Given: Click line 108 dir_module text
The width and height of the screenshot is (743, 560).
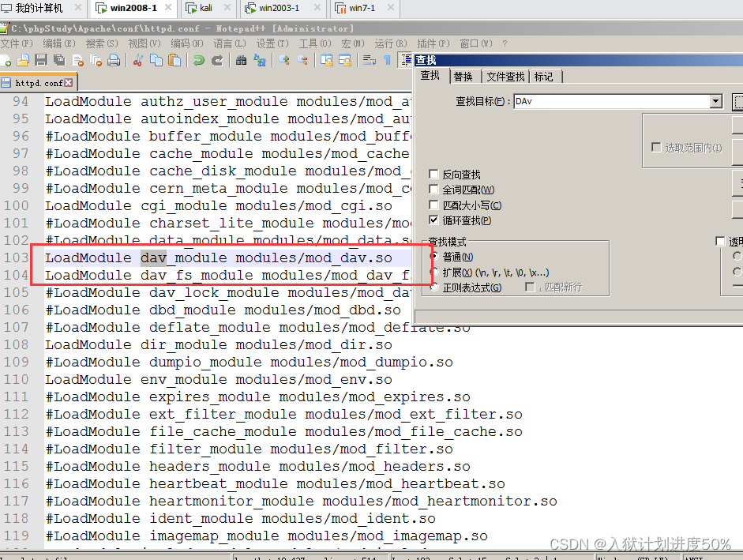Looking at the screenshot, I should (x=219, y=344).
